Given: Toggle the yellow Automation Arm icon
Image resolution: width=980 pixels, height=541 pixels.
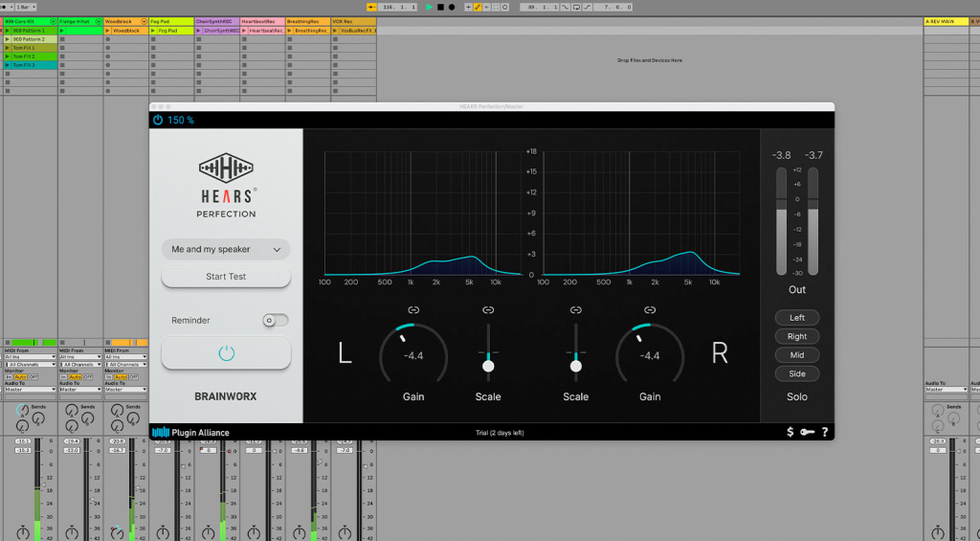Looking at the screenshot, I should 478,7.
